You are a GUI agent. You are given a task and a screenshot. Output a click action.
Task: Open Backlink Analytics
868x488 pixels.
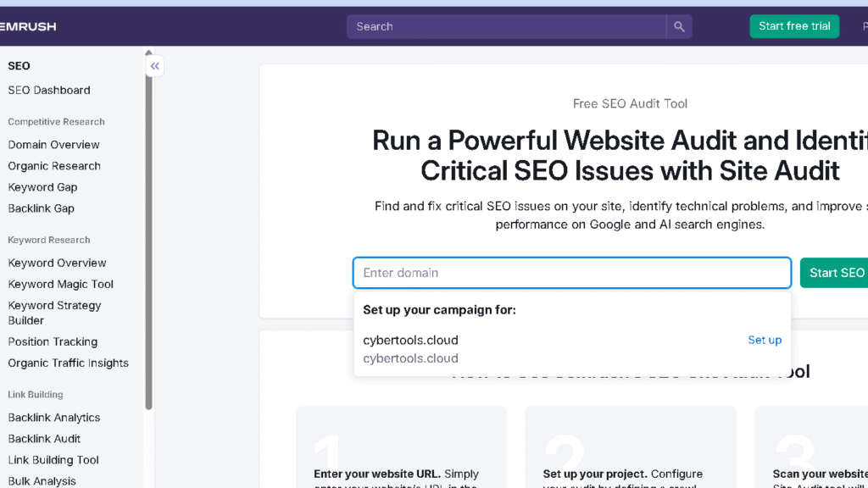[53, 417]
